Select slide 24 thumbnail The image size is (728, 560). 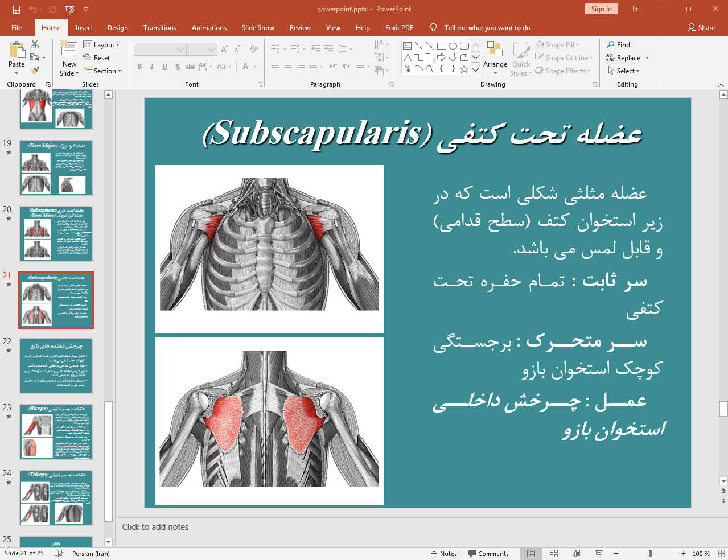pyautogui.click(x=56, y=498)
